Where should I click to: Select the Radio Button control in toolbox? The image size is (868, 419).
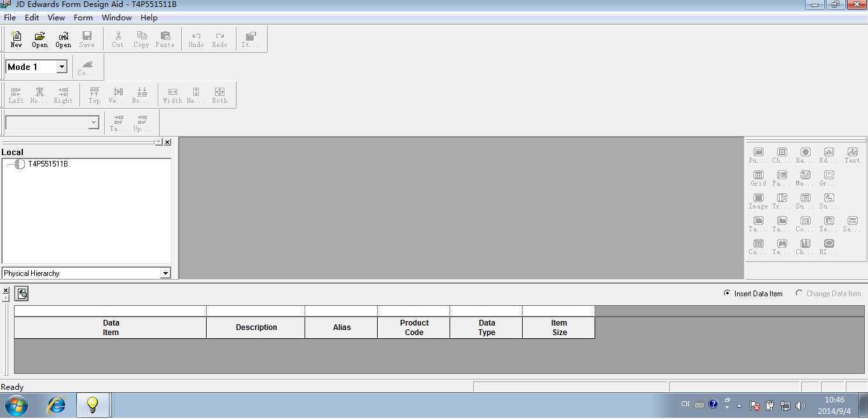pos(805,155)
